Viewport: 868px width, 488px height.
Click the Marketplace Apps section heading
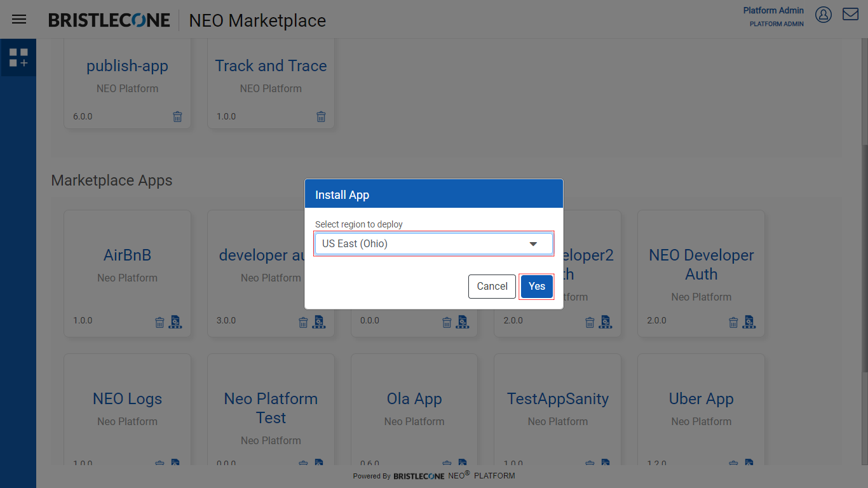[112, 180]
